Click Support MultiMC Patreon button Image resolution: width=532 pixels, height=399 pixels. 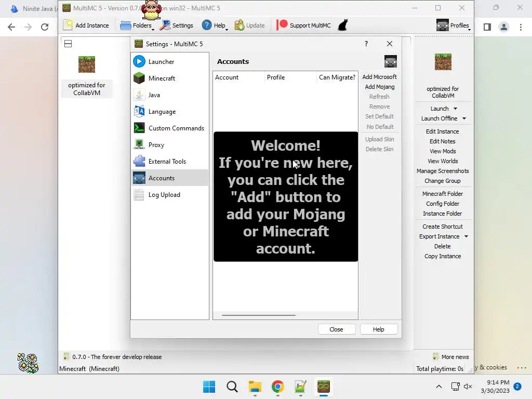(303, 25)
